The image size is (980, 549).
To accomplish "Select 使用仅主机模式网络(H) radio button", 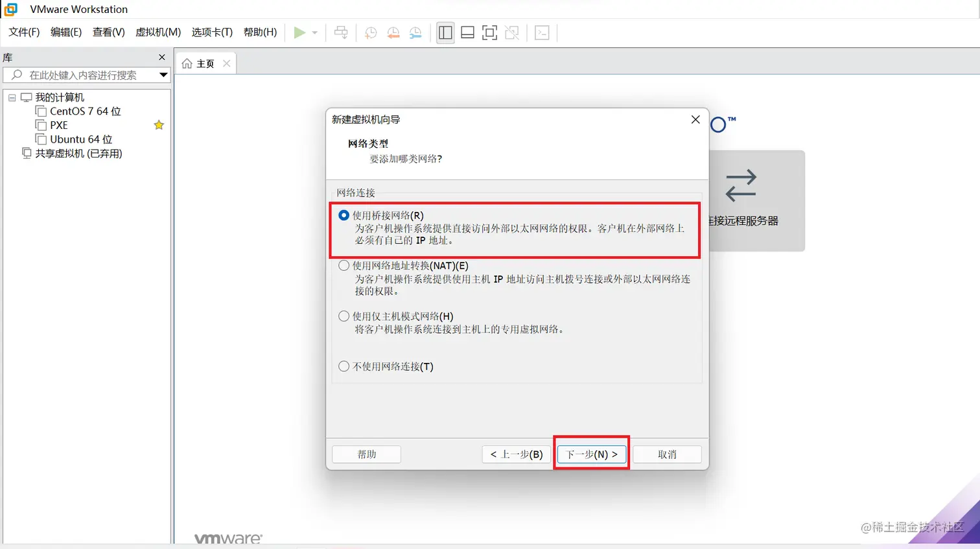I will tap(344, 316).
